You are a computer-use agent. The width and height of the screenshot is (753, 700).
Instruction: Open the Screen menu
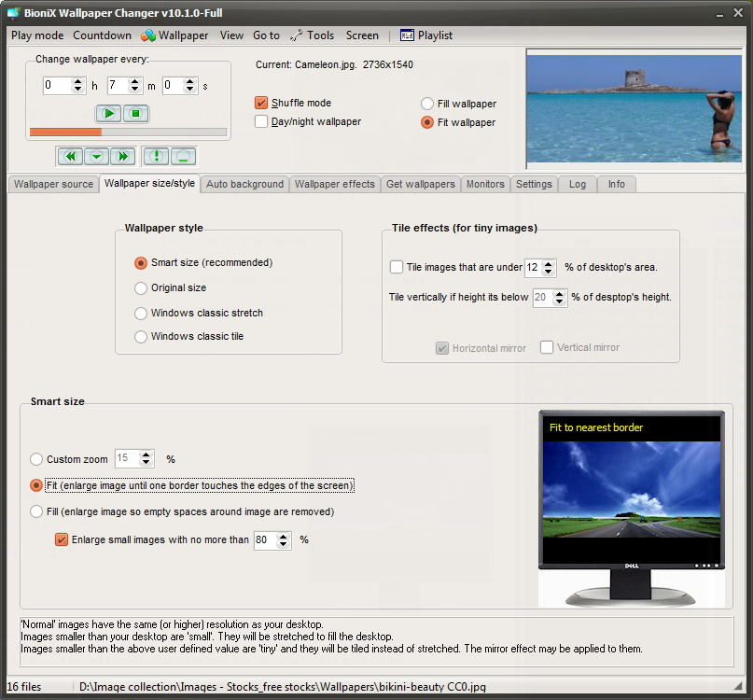362,35
